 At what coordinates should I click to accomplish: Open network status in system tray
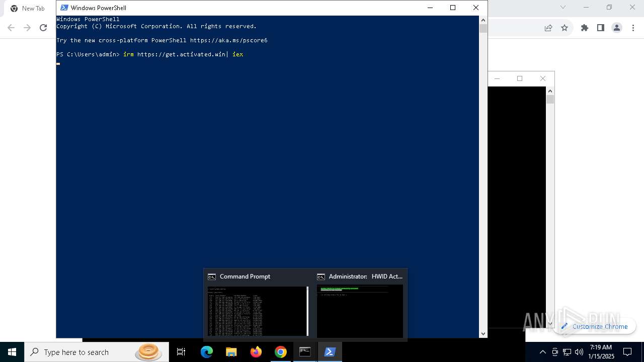click(567, 352)
